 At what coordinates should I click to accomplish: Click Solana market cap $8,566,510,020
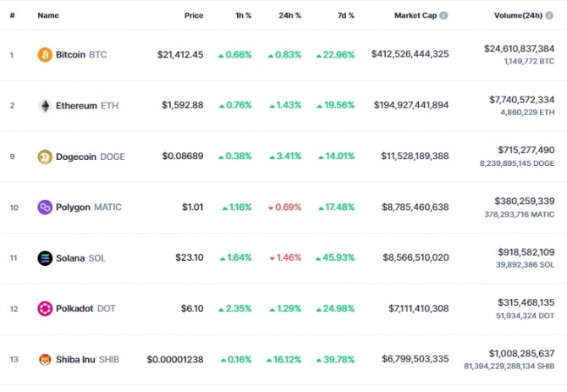(x=416, y=257)
